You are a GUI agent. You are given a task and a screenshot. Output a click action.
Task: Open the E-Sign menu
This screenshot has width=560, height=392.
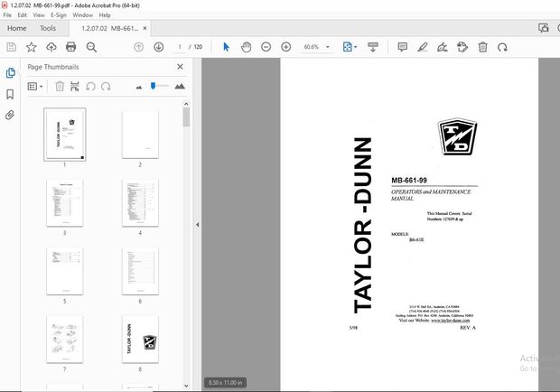[x=59, y=15]
